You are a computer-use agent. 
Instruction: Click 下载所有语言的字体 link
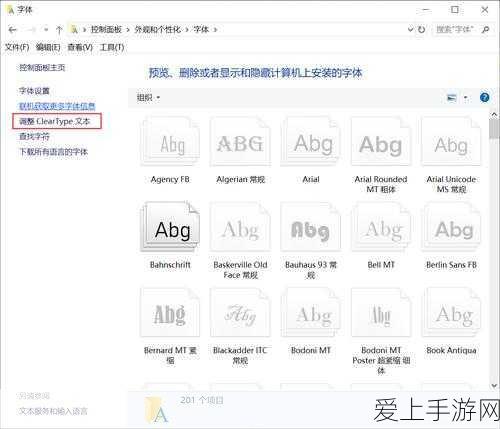pyautogui.click(x=53, y=152)
